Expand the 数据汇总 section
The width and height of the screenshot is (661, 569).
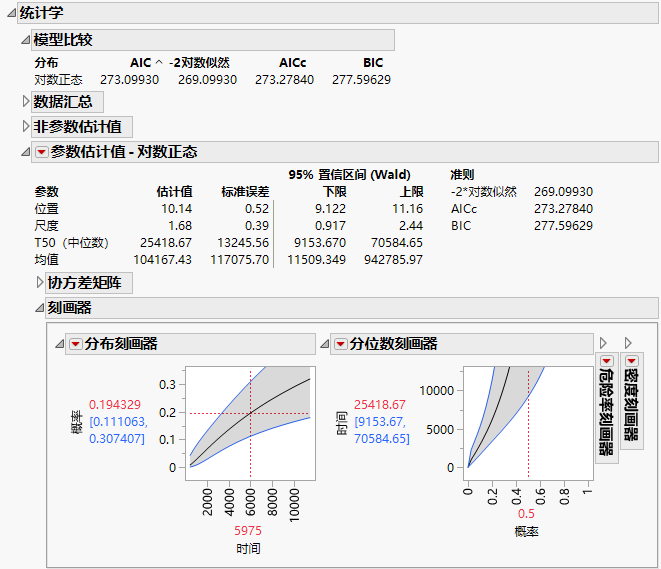coord(25,102)
